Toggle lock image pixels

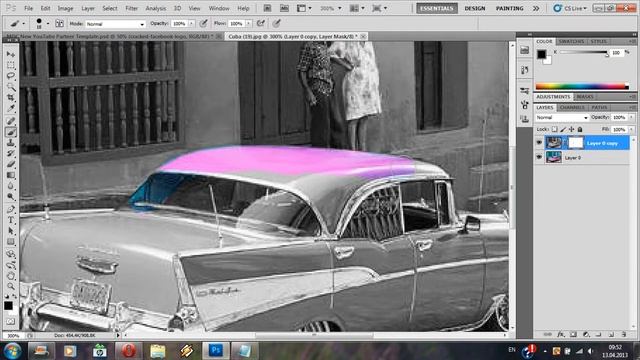[x=563, y=129]
